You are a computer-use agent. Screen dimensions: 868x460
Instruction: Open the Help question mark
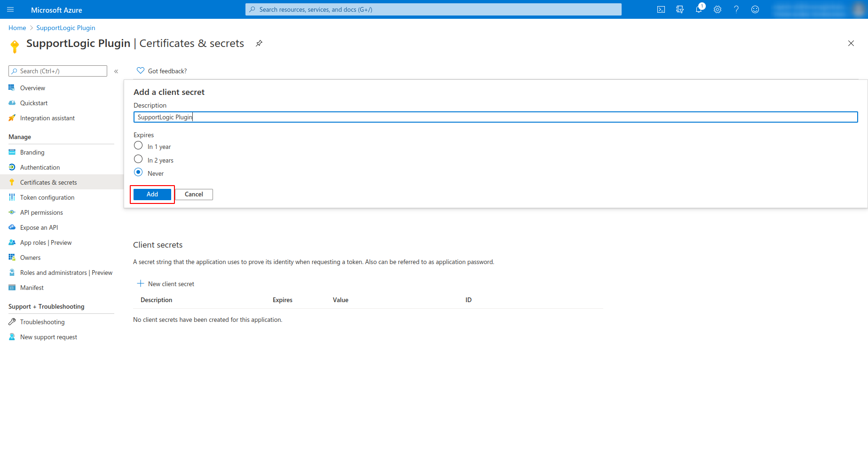[x=736, y=9]
